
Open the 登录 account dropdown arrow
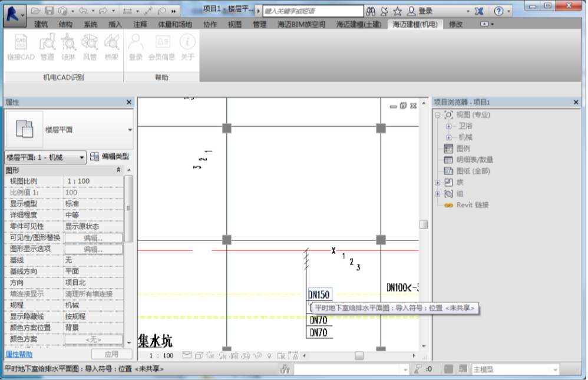[468, 11]
